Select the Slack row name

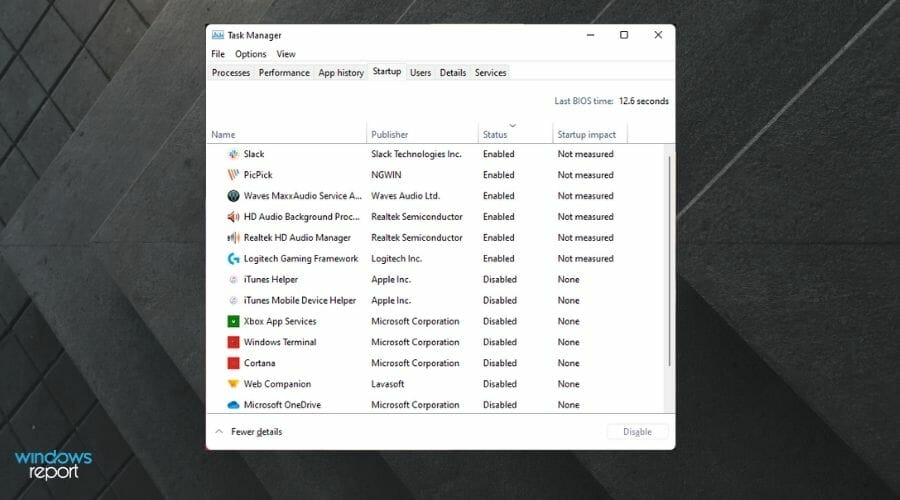point(254,154)
